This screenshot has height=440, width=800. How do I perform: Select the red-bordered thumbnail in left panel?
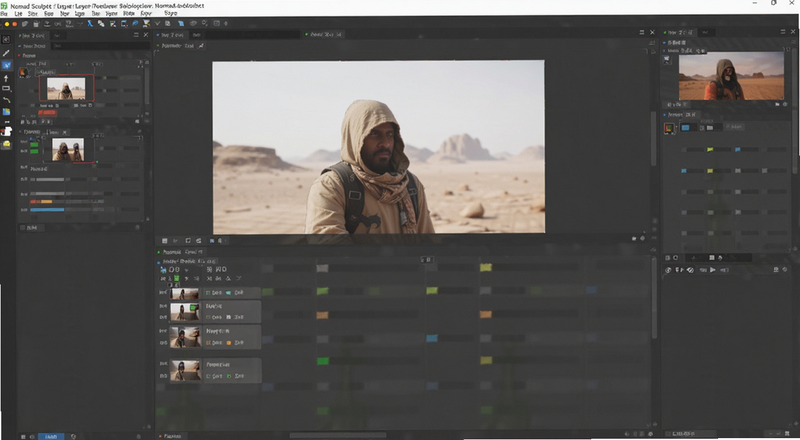pyautogui.click(x=66, y=88)
